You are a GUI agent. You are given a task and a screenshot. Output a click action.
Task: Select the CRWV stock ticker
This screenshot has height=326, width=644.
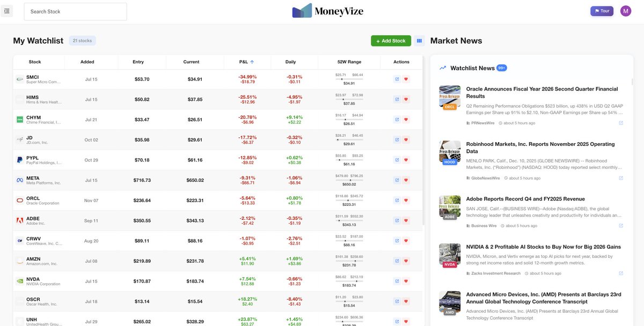click(x=33, y=239)
